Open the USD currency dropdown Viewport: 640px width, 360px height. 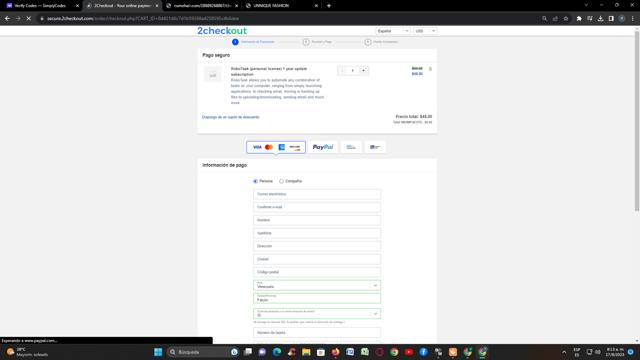coord(424,31)
